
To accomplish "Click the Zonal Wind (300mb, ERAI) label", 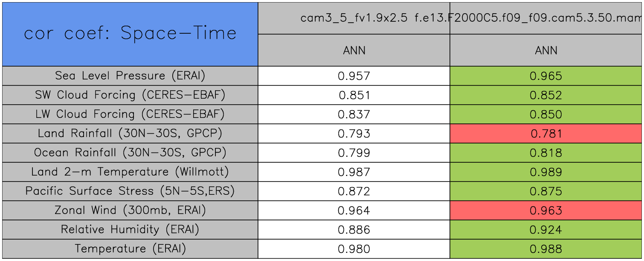I will coord(130,211).
